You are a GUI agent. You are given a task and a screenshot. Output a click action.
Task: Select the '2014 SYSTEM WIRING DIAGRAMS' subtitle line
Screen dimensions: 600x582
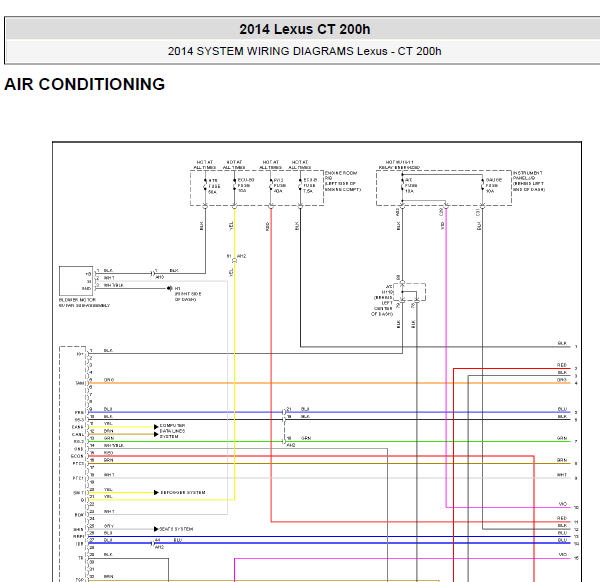pos(304,51)
